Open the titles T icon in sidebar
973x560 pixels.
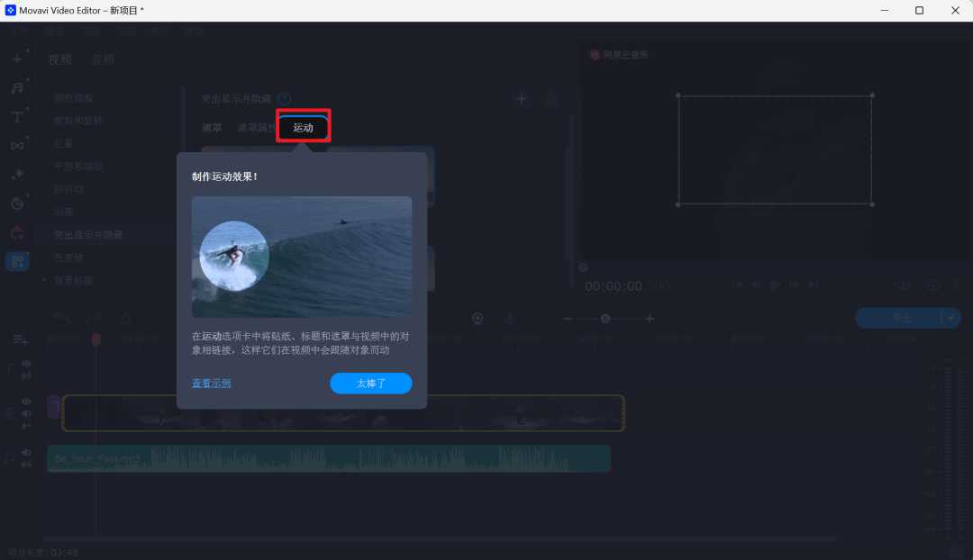tap(17, 116)
